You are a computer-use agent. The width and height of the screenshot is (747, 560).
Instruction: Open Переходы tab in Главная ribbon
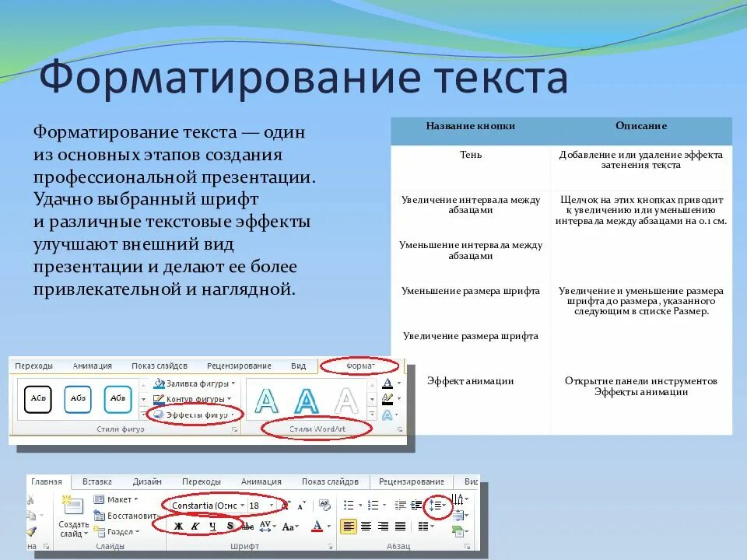pyautogui.click(x=202, y=481)
